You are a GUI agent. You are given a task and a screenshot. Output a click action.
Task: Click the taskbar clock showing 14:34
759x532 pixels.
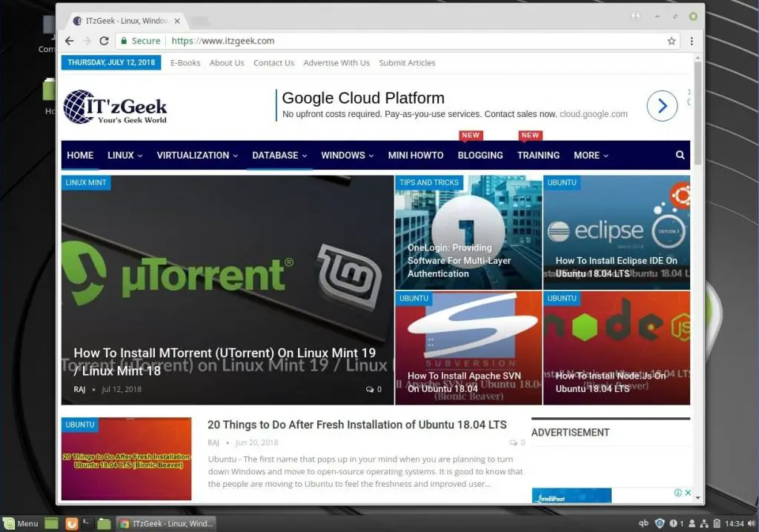tap(734, 523)
